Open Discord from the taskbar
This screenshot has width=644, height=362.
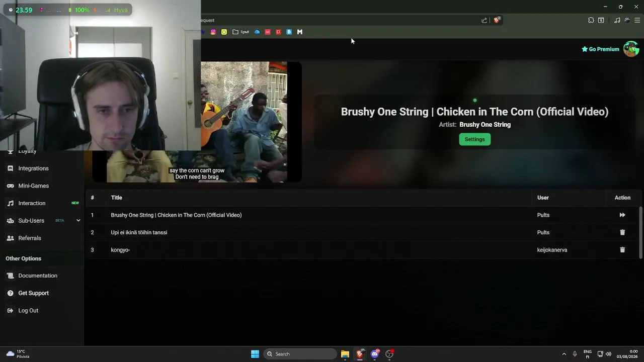pos(375,354)
